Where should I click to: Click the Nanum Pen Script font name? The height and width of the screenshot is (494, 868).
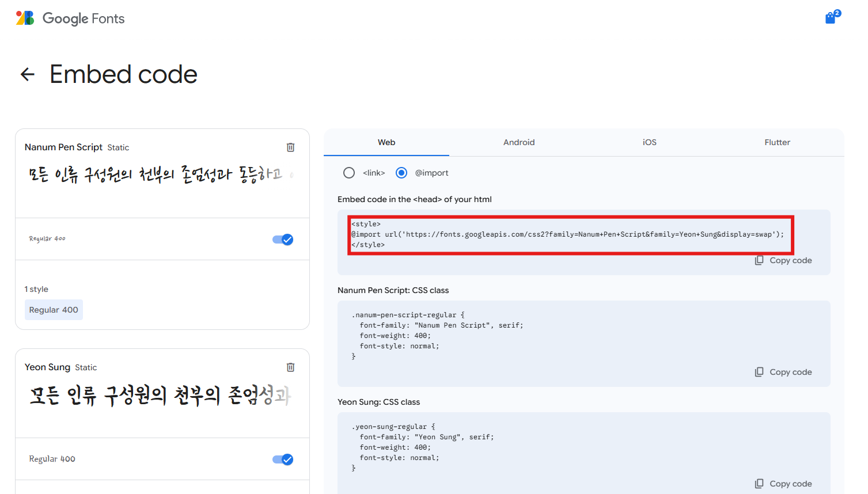[x=63, y=147]
